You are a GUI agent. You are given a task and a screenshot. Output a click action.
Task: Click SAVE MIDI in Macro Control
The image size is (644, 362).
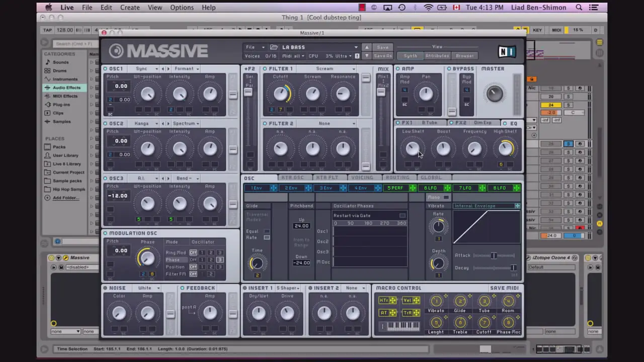pyautogui.click(x=504, y=288)
